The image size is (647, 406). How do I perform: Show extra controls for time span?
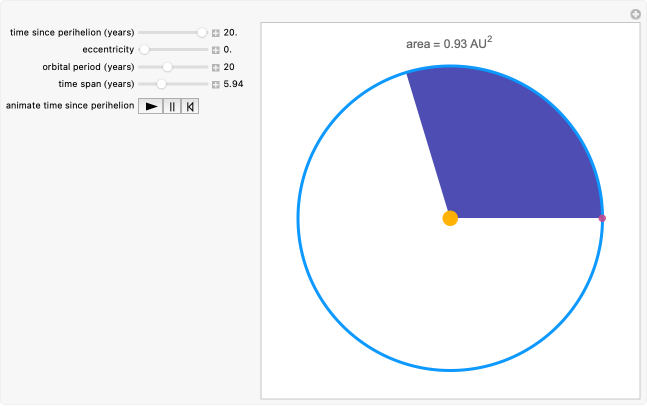tap(216, 84)
